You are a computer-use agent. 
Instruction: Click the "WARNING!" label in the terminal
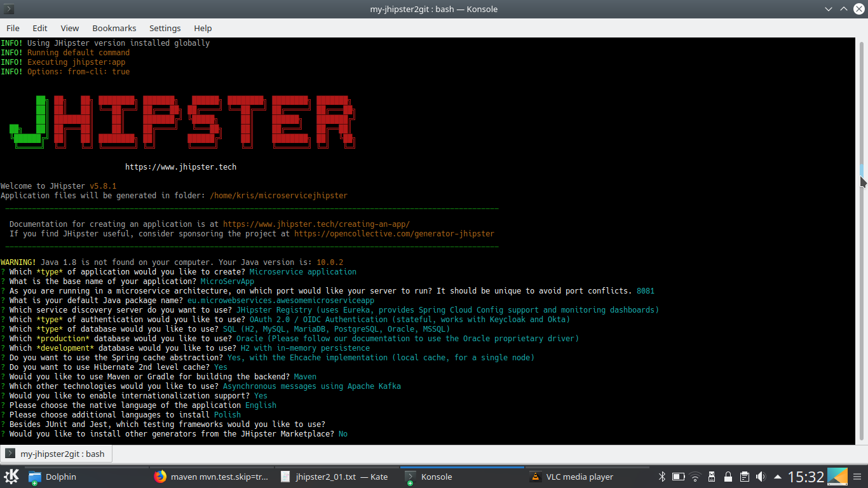pos(18,262)
